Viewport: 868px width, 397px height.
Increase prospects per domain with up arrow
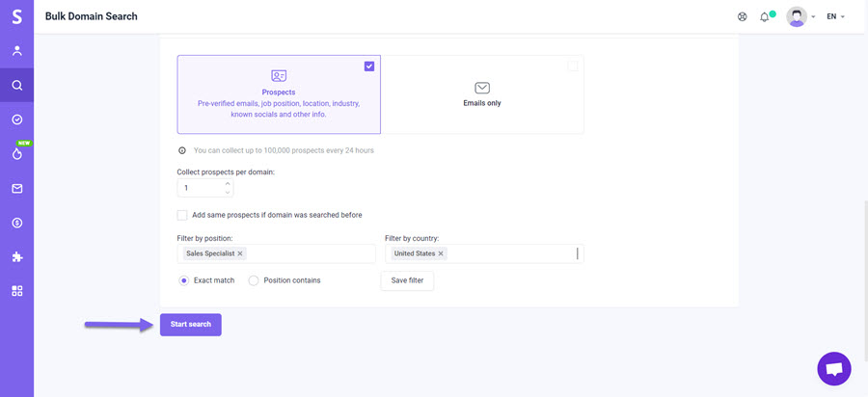[x=228, y=184]
